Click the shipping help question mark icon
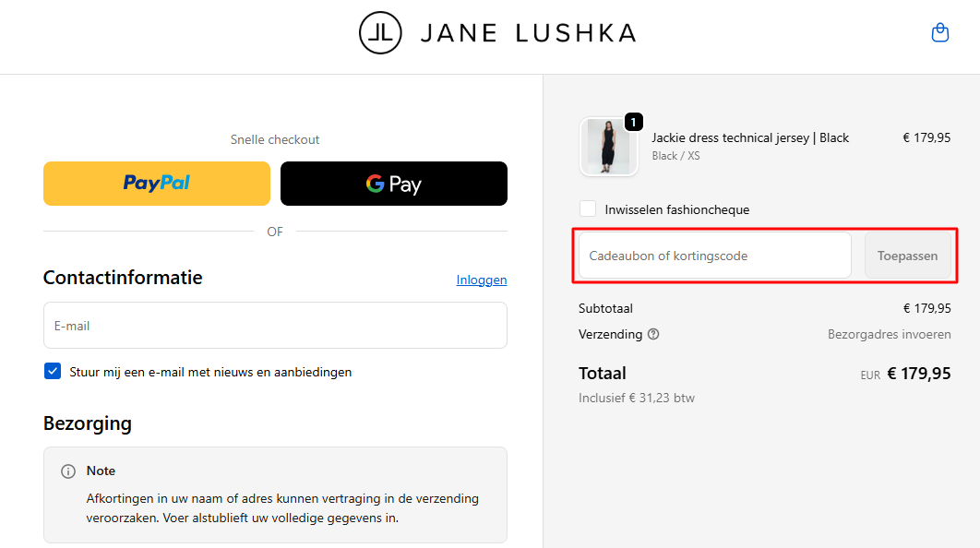This screenshot has width=980, height=548. point(653,334)
